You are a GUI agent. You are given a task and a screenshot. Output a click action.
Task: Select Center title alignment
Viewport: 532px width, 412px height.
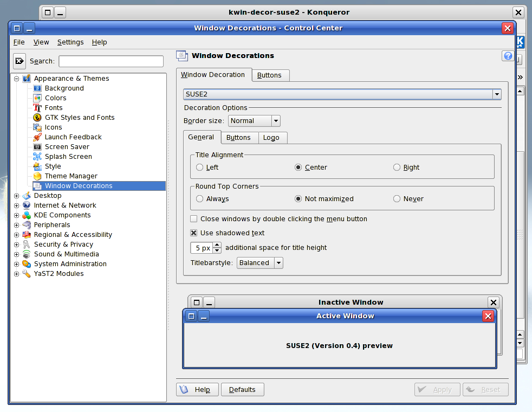[298, 168]
